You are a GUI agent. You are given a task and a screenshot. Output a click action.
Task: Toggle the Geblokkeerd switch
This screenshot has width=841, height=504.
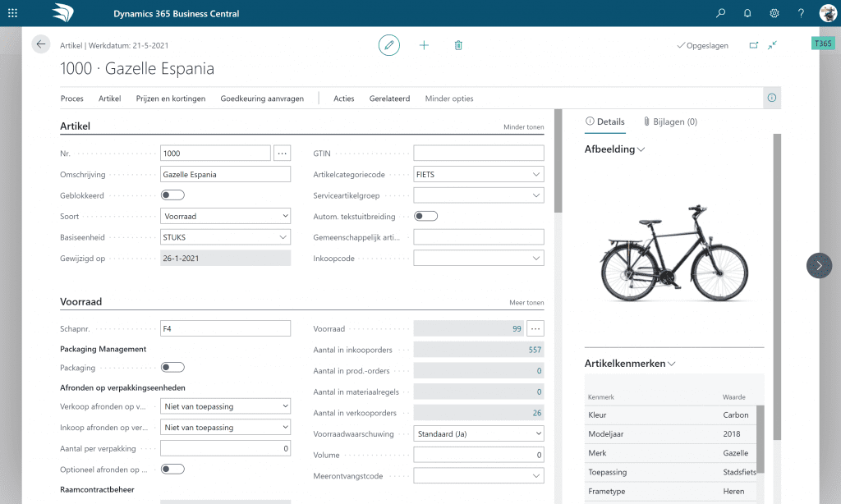click(172, 195)
